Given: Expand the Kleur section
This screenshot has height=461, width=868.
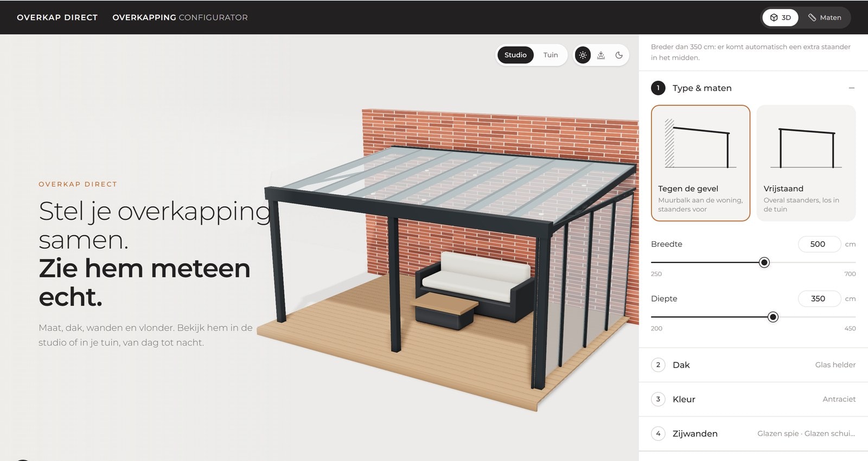Looking at the screenshot, I should point(754,399).
